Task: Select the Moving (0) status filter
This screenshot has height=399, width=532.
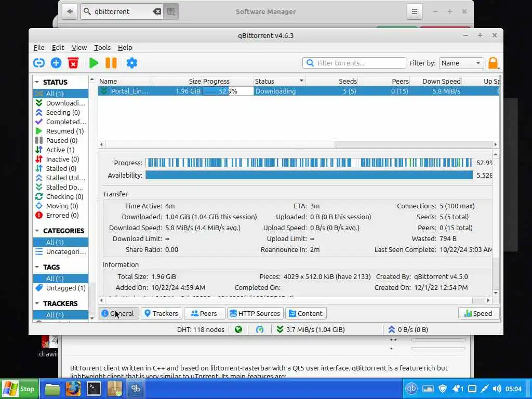Action: 61,206
